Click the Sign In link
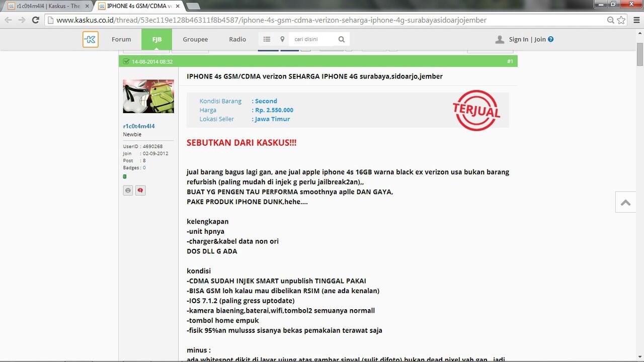 point(518,39)
